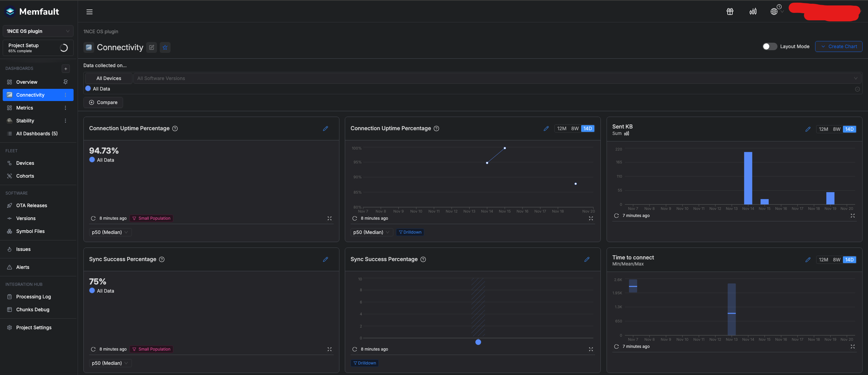868x375 pixels.
Task: Select 8W range on Sent KB chart
Action: click(836, 129)
